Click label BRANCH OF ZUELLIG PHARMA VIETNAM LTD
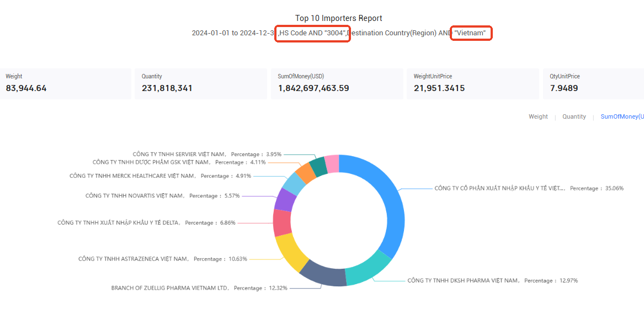 (171, 288)
